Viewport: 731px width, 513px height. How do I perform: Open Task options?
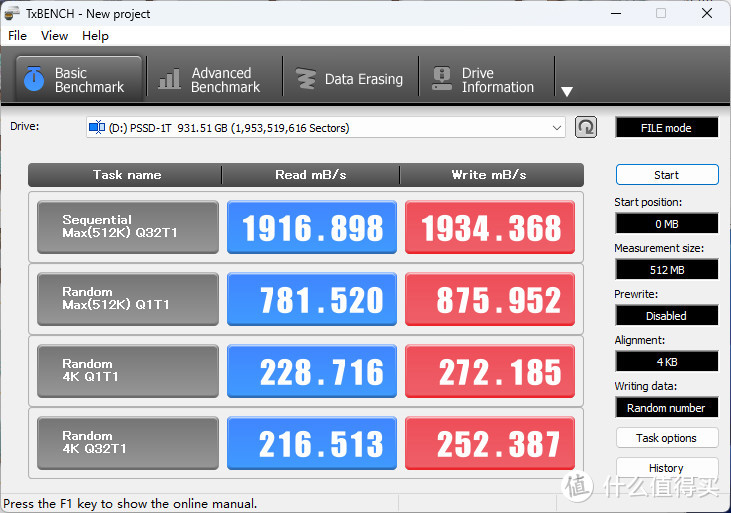pyautogui.click(x=667, y=438)
